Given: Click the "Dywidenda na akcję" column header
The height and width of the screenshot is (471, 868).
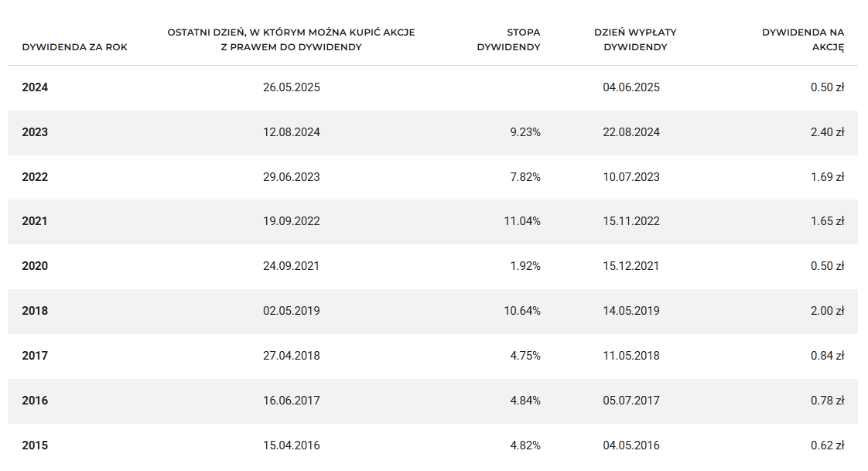Looking at the screenshot, I should coord(803,39).
